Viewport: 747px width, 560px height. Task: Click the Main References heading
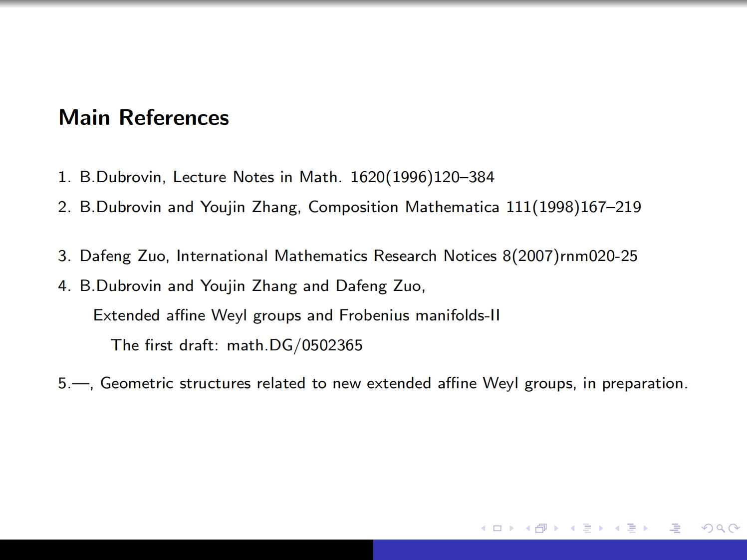(x=144, y=118)
